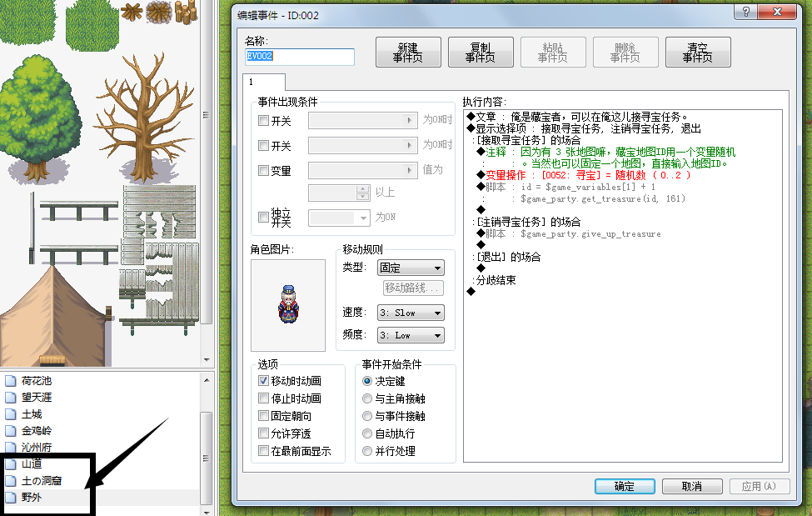Click the map list scroll up arrow
Image resolution: width=812 pixels, height=516 pixels.
(207, 380)
